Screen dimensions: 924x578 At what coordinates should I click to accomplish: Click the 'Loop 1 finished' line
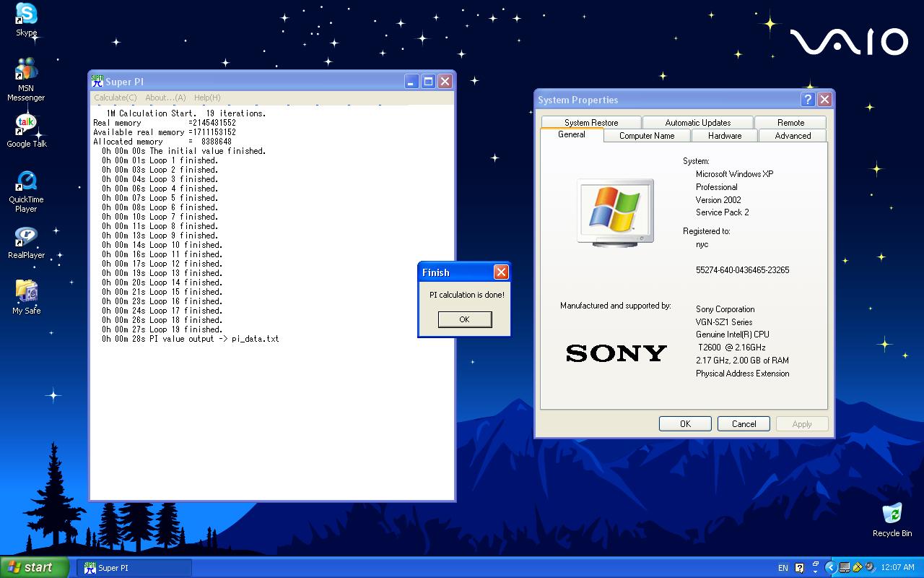coord(160,160)
